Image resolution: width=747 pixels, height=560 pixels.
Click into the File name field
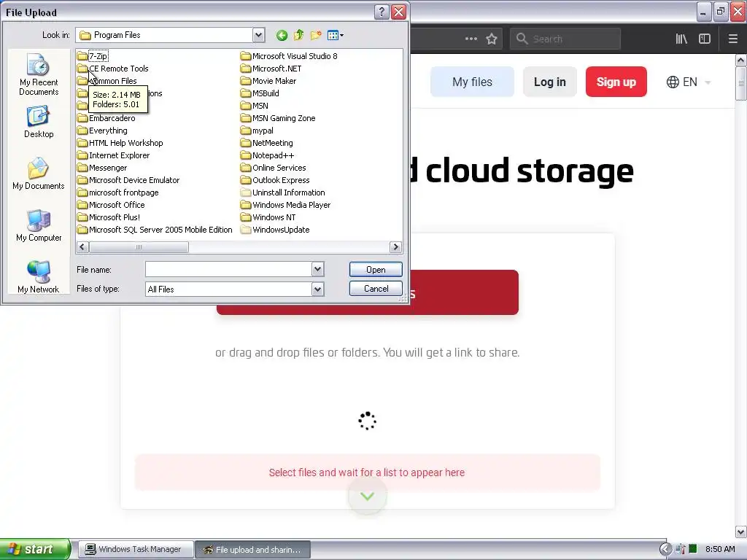[x=228, y=270]
